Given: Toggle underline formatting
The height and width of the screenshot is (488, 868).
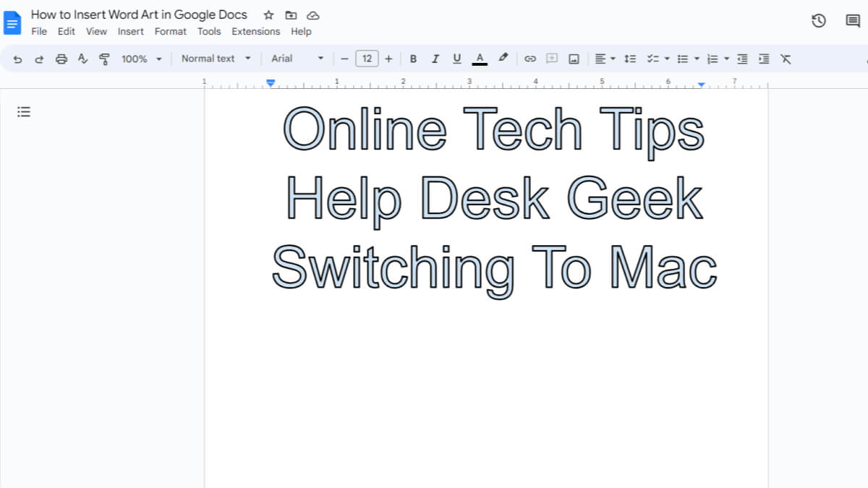Looking at the screenshot, I should click(456, 59).
